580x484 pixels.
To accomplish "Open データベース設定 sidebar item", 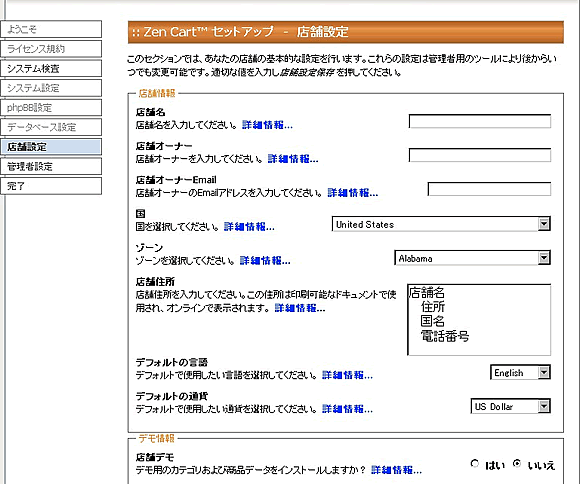I will pyautogui.click(x=51, y=127).
